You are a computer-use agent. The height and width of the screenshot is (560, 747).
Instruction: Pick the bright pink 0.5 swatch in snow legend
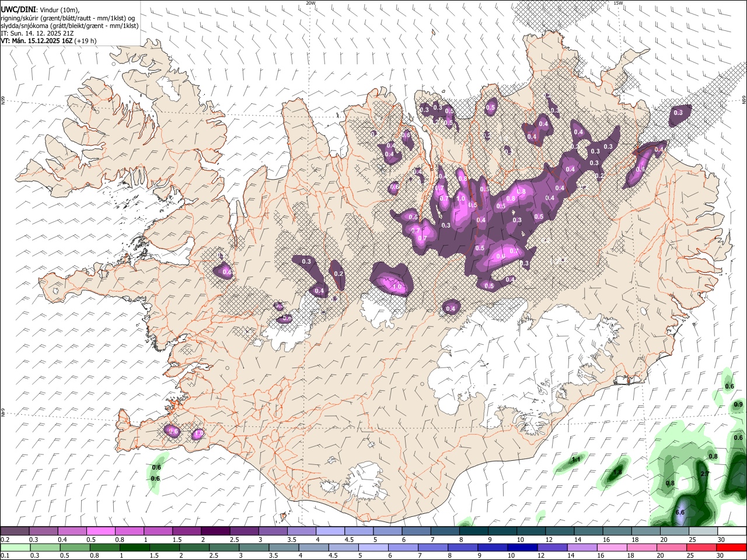[100, 531]
